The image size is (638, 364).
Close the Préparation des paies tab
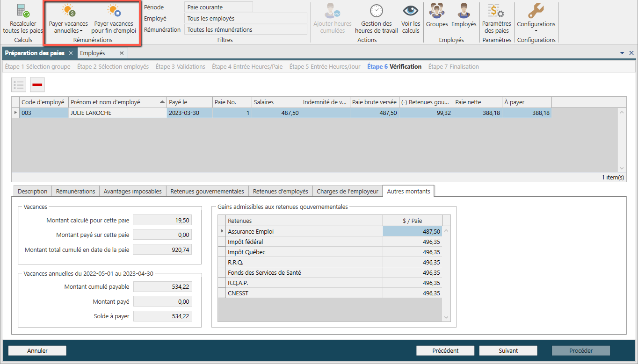click(71, 53)
